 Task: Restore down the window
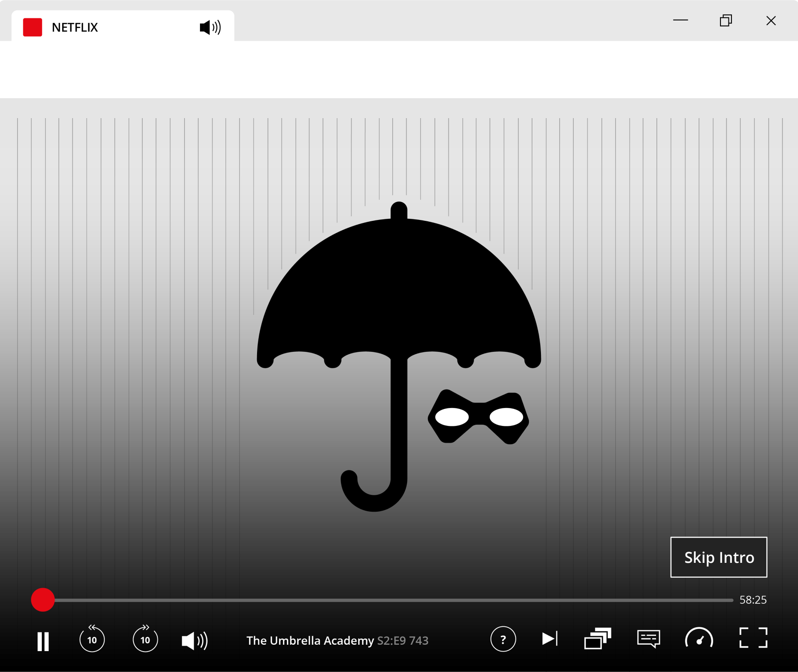point(726,20)
